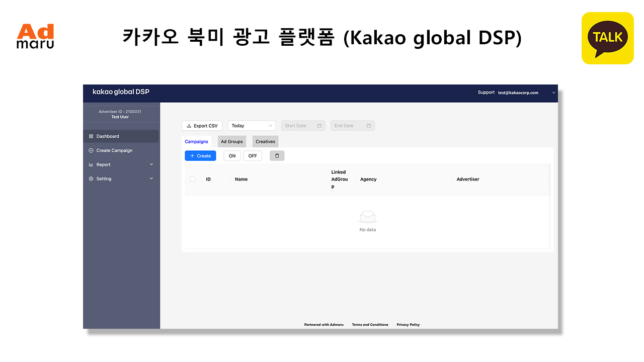The width and height of the screenshot is (644, 362).
Task: Open Dashboard in the sidebar
Action: click(x=121, y=136)
